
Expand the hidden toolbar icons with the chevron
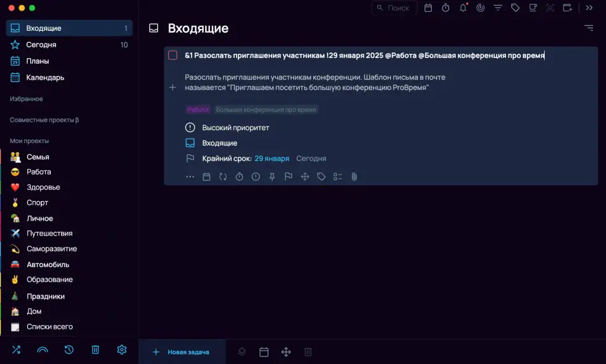click(x=589, y=8)
